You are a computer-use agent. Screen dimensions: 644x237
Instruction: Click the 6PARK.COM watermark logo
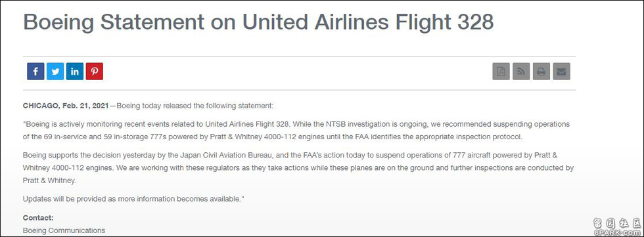pos(617,226)
